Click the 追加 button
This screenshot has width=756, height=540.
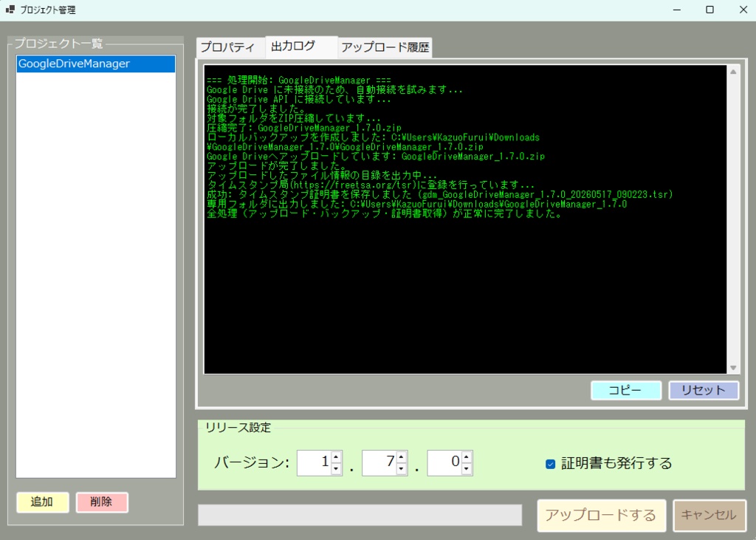coord(42,502)
